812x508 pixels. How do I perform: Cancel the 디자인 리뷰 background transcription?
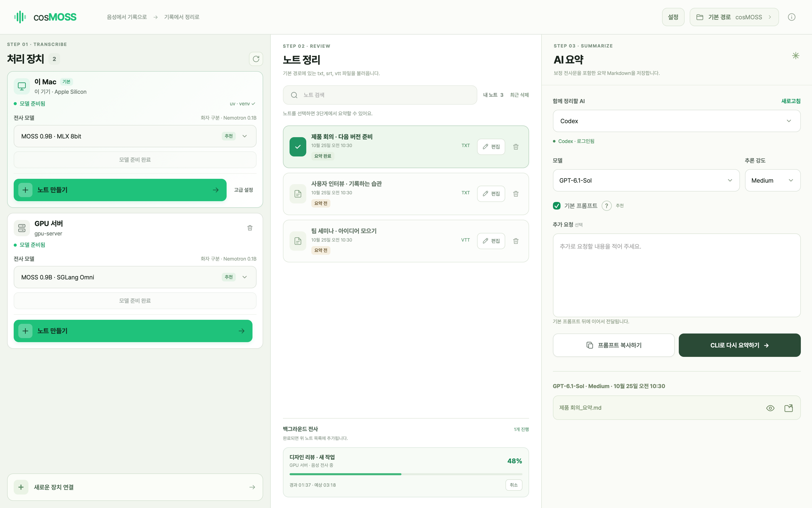click(514, 485)
